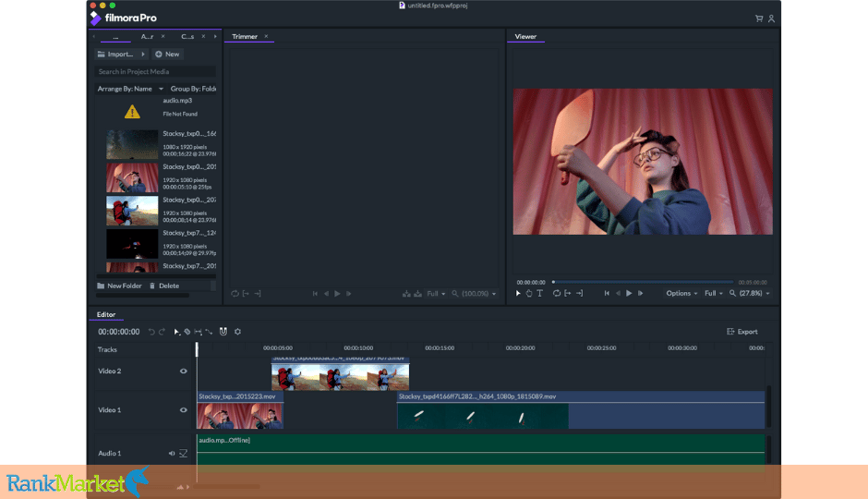This screenshot has height=499, width=868.
Task: Toggle loop playback in Viewer
Action: click(556, 294)
